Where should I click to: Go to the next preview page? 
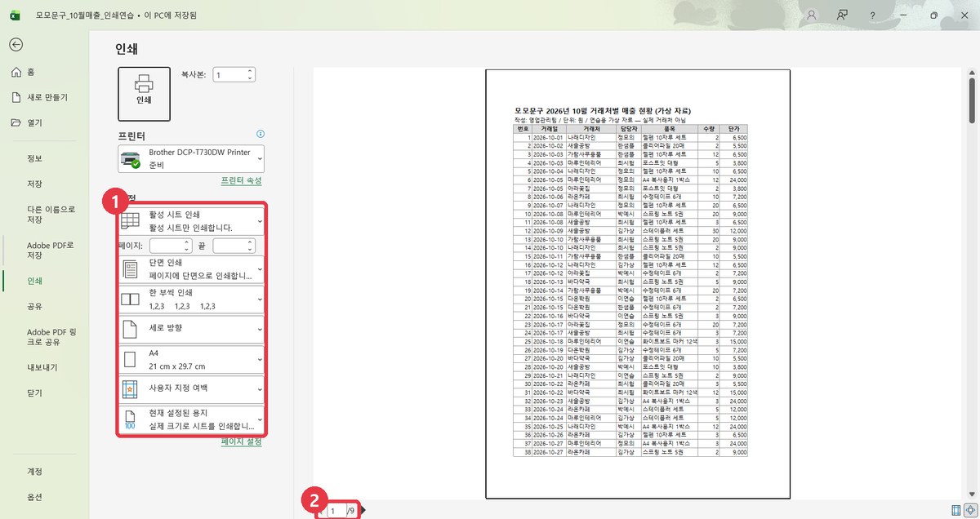coord(363,511)
